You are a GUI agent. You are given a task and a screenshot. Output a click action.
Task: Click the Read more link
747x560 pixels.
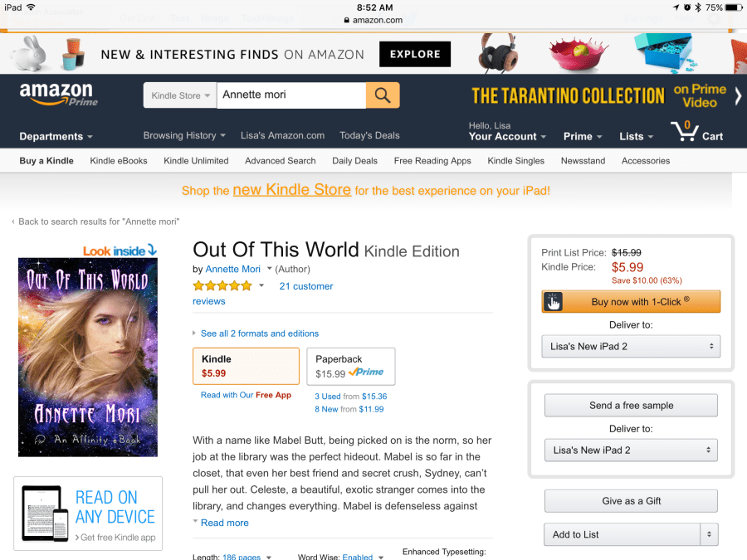click(x=224, y=523)
